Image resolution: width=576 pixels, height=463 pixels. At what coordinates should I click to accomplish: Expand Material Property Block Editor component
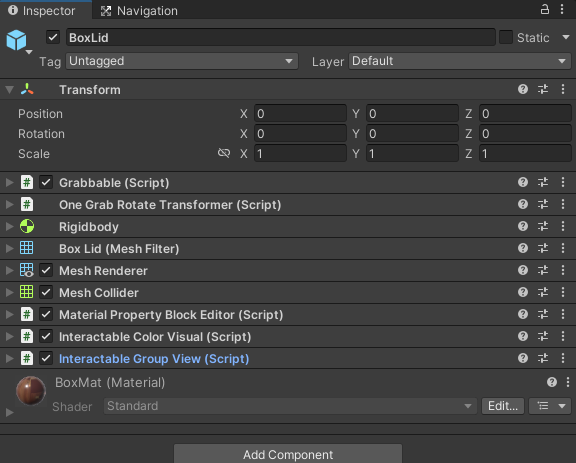pos(10,315)
